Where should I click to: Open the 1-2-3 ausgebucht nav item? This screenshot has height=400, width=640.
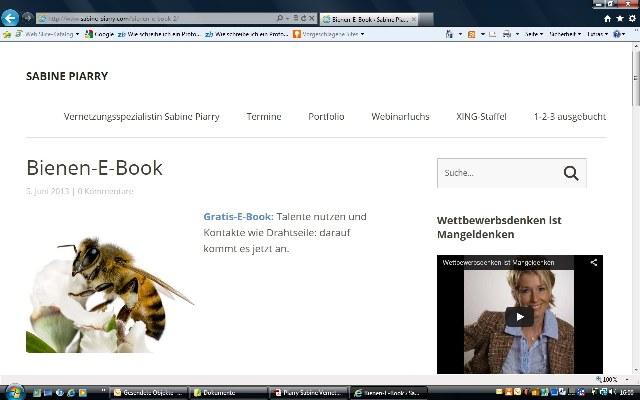point(570,117)
